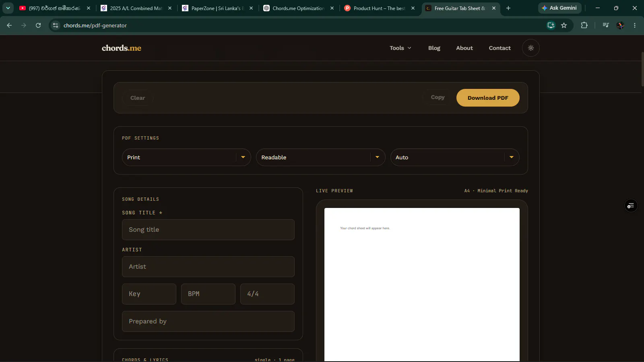644x362 pixels.
Task: Close the PaperZone tab
Action: pos(251,8)
